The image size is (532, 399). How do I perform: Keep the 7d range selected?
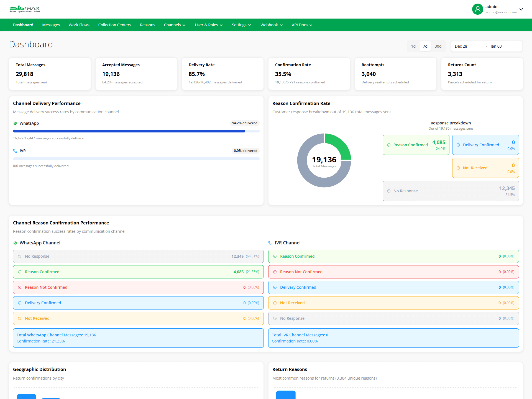425,46
